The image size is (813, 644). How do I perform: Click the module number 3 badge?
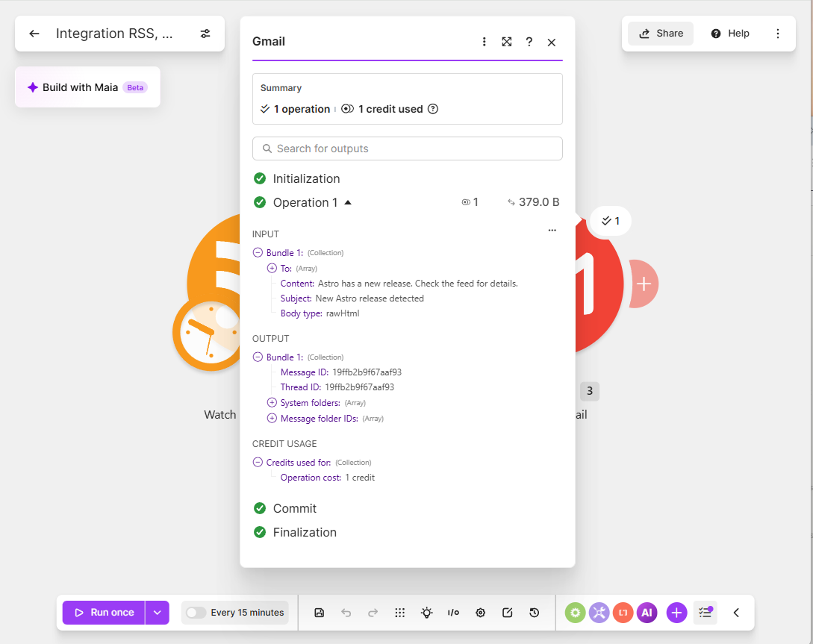pos(590,391)
